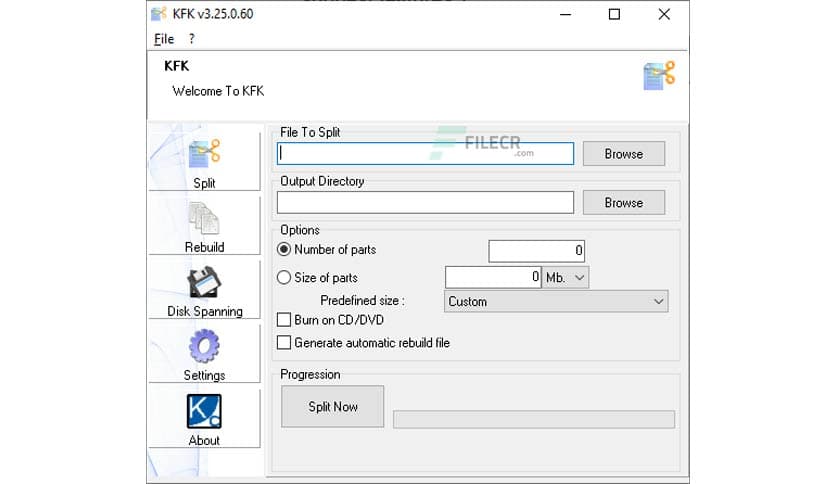Start splitting with Split Now button
The image size is (836, 484).
tap(333, 407)
